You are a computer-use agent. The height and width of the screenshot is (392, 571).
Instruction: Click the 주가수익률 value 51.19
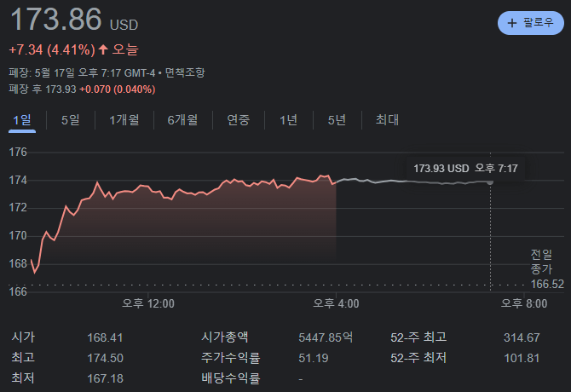(x=314, y=358)
